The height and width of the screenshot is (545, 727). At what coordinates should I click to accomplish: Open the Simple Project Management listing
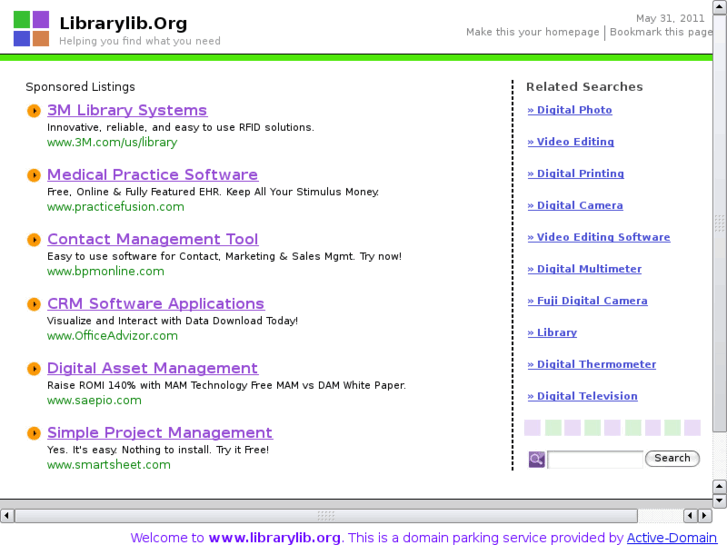click(x=160, y=433)
